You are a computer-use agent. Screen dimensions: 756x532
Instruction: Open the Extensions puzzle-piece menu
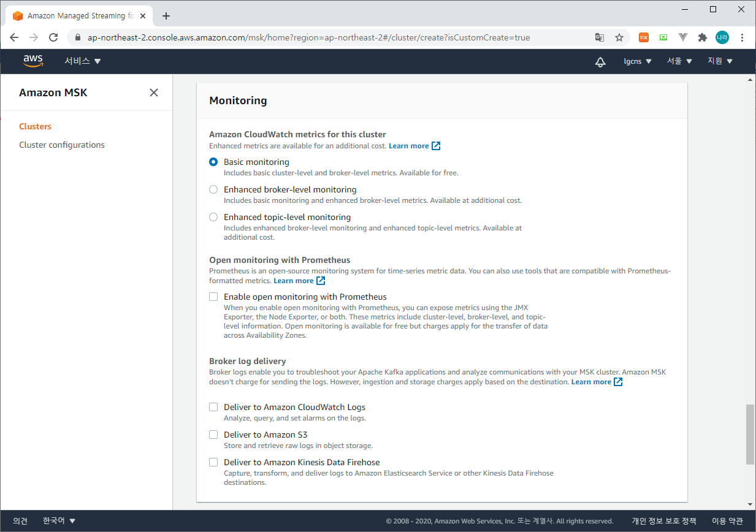[703, 37]
